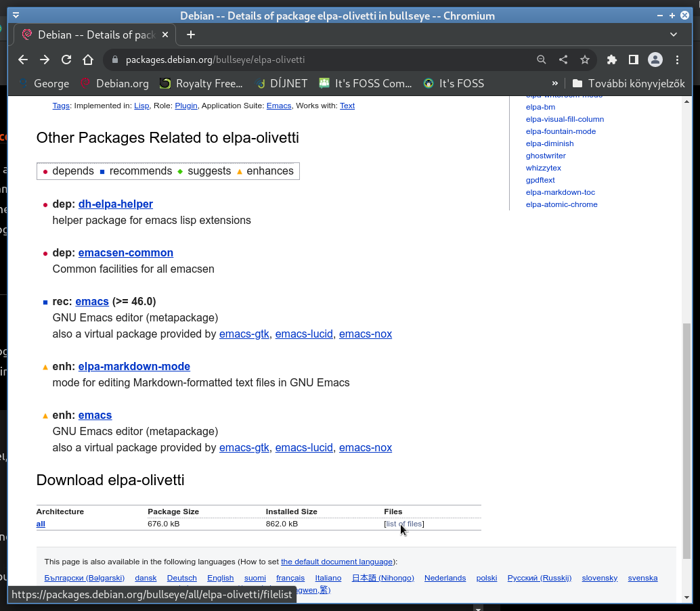Open the dh-elpa-helper dependency link
The width and height of the screenshot is (700, 611).
coord(116,204)
